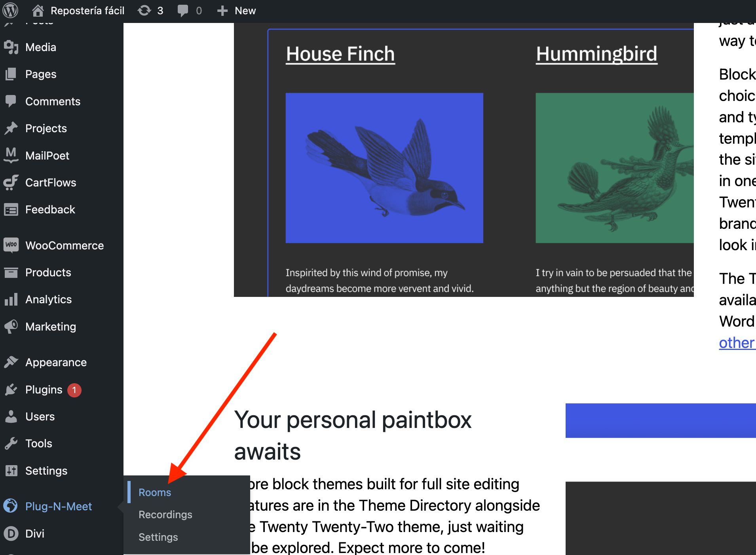Click the Products archive icon
Viewport: 756px width, 555px height.
pos(11,272)
